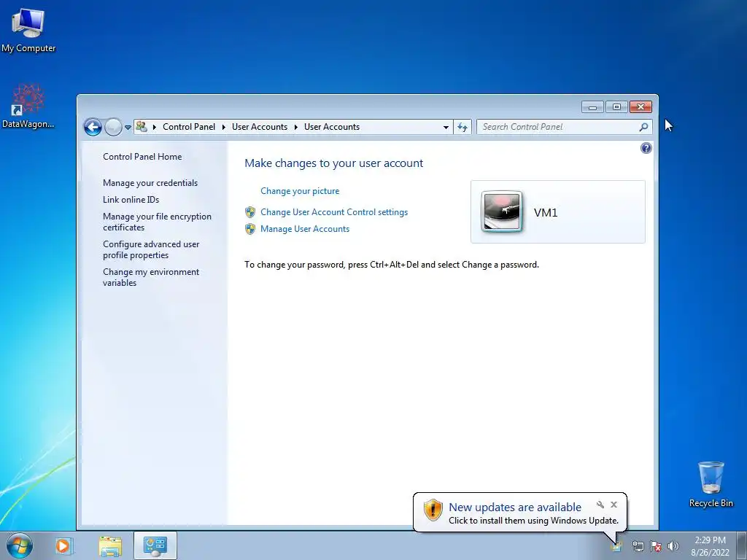Expand the arrow before Control Panel in breadcrumb
The width and height of the screenshot is (747, 560).
[x=155, y=127]
